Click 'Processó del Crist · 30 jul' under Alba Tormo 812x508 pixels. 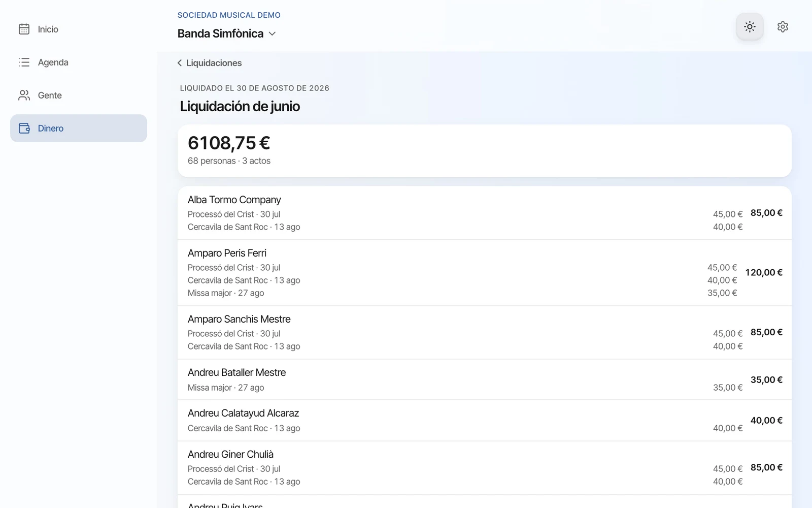point(234,214)
